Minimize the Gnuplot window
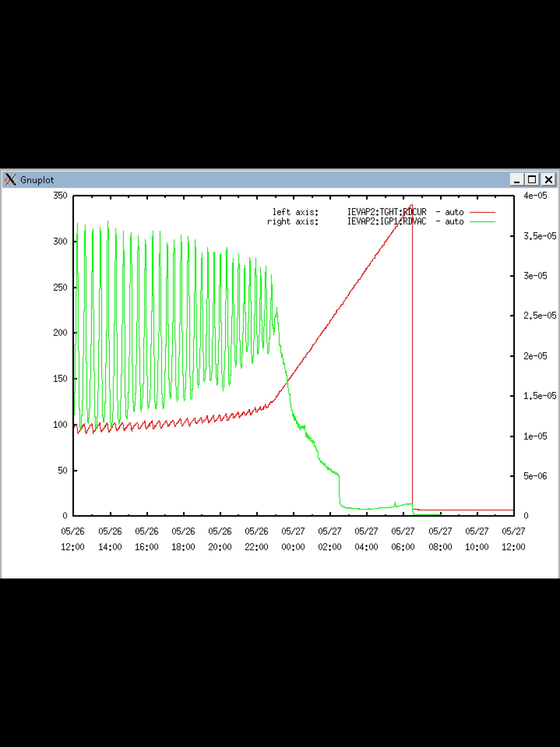This screenshot has width=560, height=747. [517, 179]
